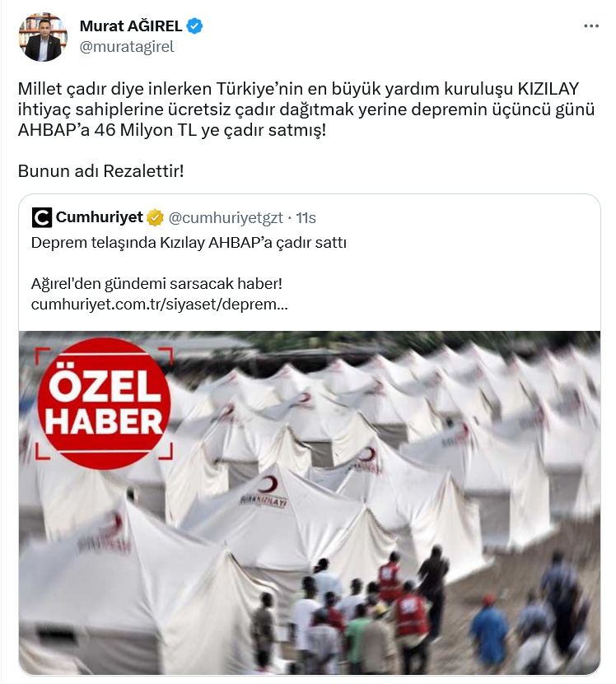Image resolution: width=616 pixels, height=684 pixels.
Task: Open Murat AĞIREL's profile picture
Action: (43, 37)
